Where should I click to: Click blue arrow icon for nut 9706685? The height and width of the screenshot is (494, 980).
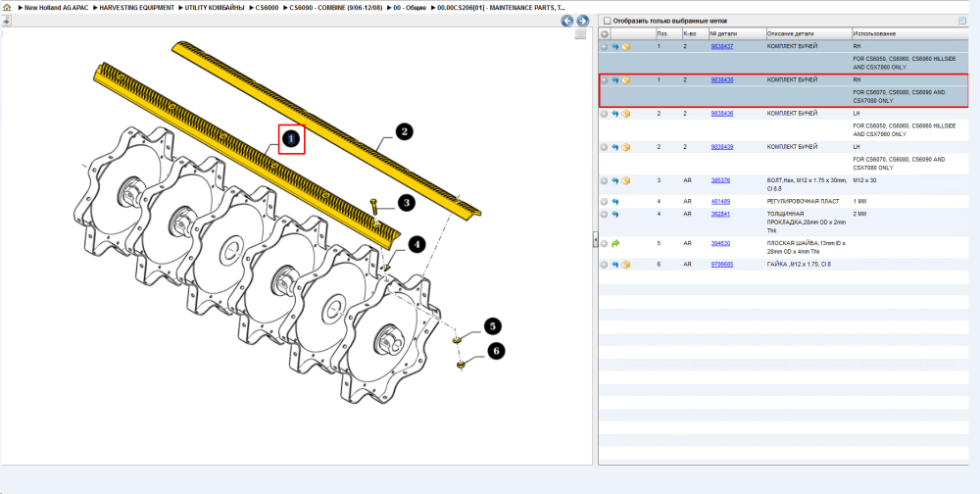tap(615, 266)
